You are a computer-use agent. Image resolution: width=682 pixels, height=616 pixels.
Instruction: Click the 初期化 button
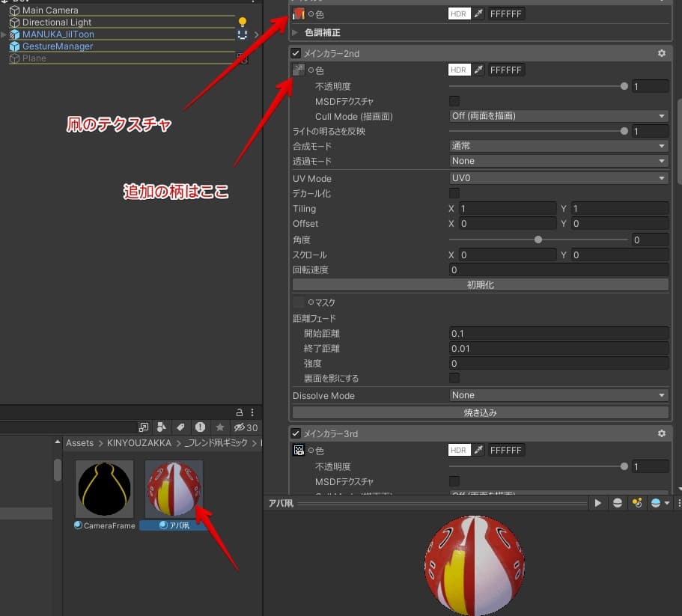pos(480,284)
